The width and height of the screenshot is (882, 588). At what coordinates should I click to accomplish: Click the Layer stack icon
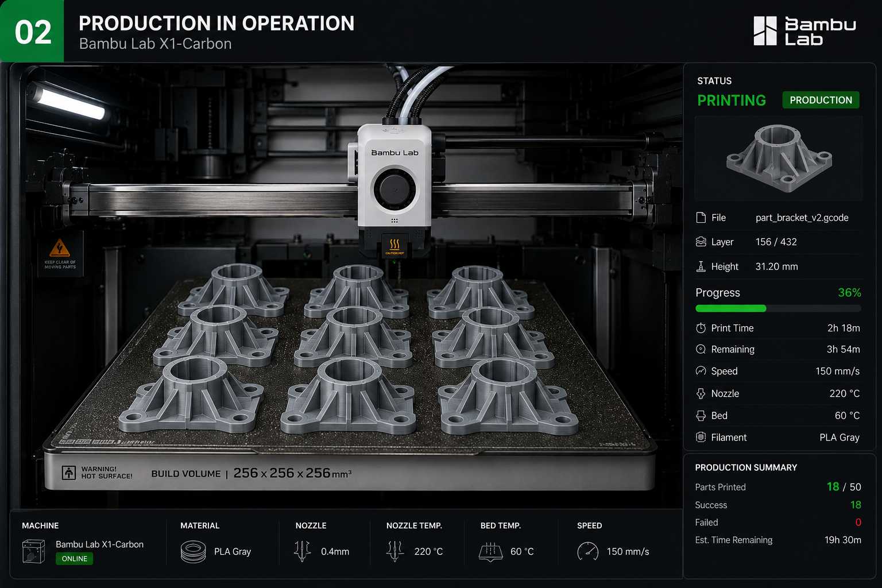701,242
